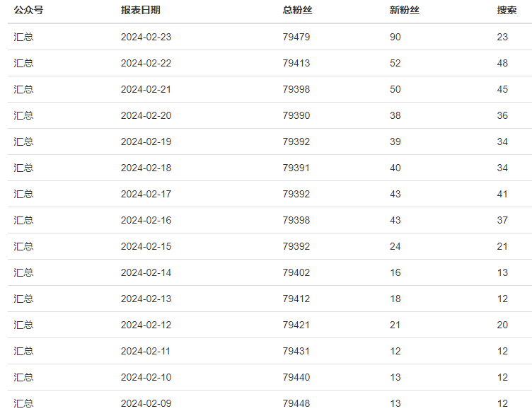Select the total fans value 79479
This screenshot has height=416, width=532.
coord(296,37)
